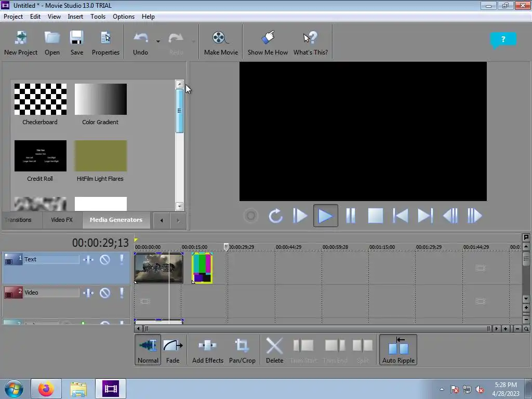
Task: Open the Tools menu
Action: pyautogui.click(x=98, y=17)
